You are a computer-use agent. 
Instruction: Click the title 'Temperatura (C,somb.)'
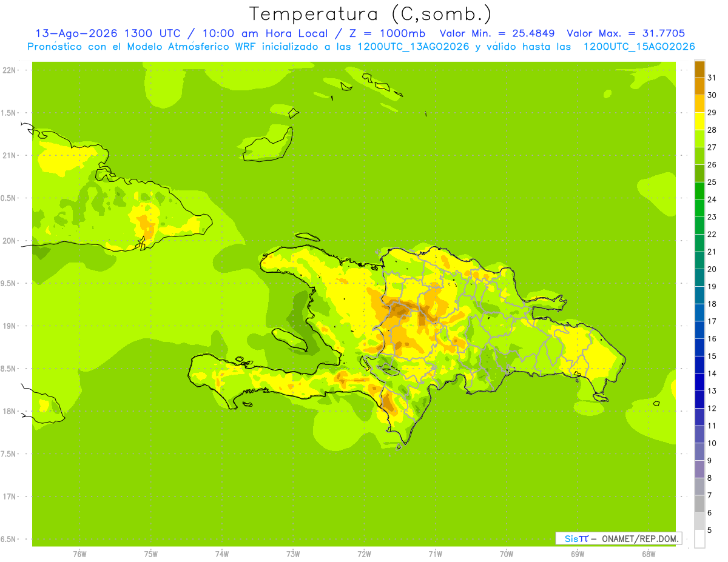(369, 14)
